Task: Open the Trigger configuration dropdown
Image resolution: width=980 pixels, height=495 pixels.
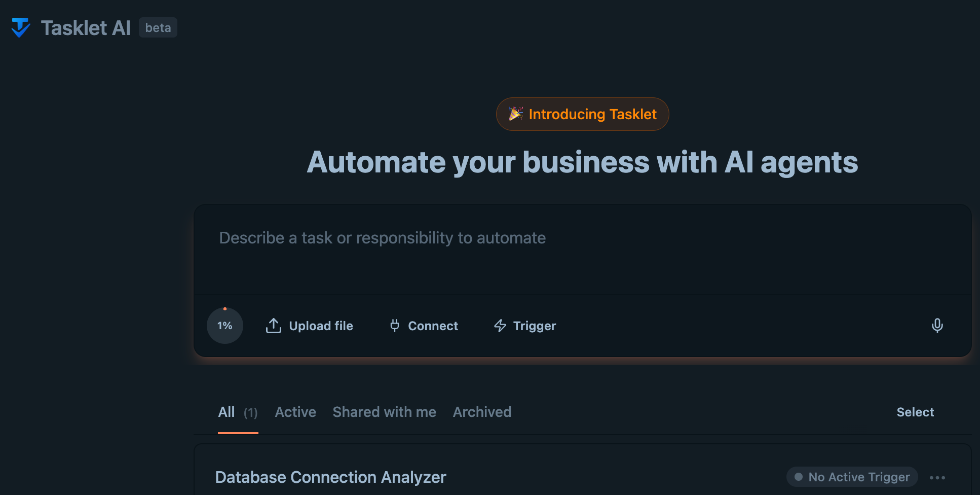Action: [524, 326]
